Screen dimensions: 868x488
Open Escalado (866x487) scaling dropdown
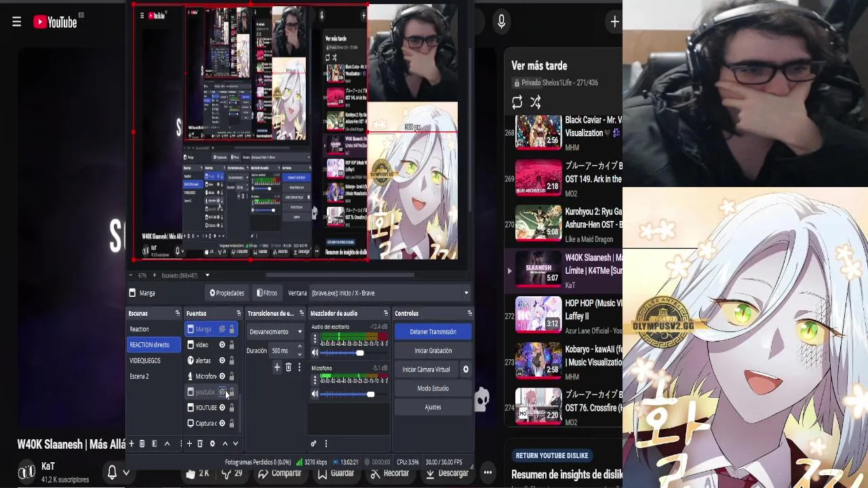pyautogui.click(x=185, y=275)
